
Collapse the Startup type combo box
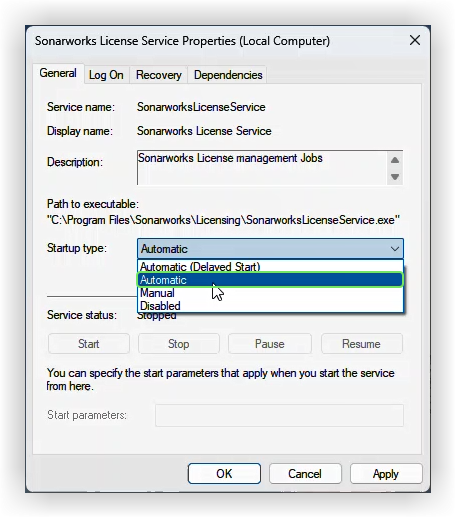pos(270,249)
